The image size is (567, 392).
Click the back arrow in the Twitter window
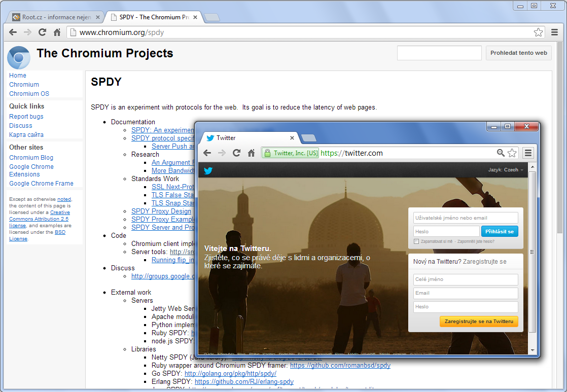[207, 153]
